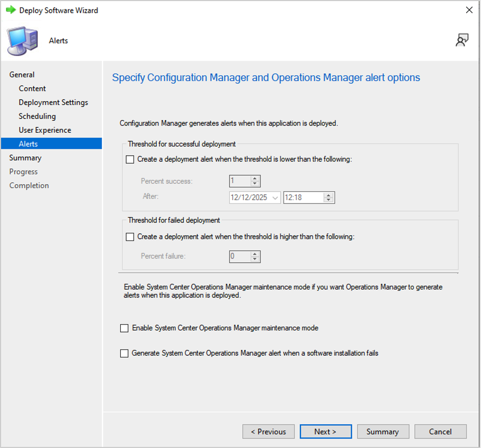Screen dimensions: 481x448
Task: Check Enable System Center Operations Manager maintenance mode
Action: [124, 328]
